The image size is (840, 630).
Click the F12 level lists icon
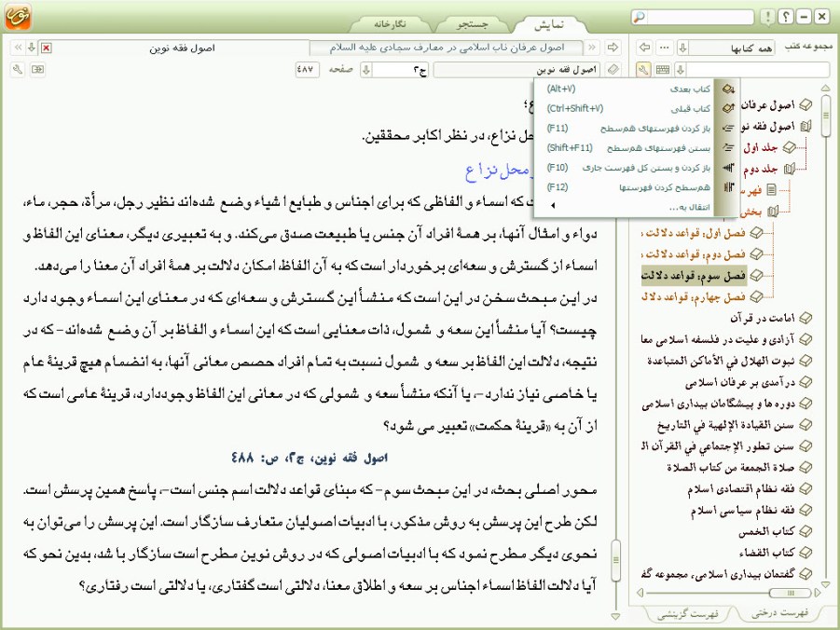coord(728,187)
